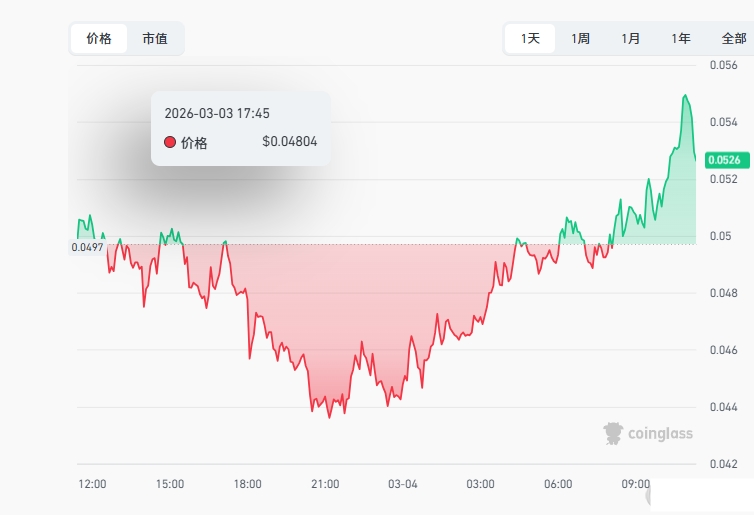Viewport: 754px width, 515px height.
Task: Click the green 0.0526 current price label
Action: click(722, 160)
